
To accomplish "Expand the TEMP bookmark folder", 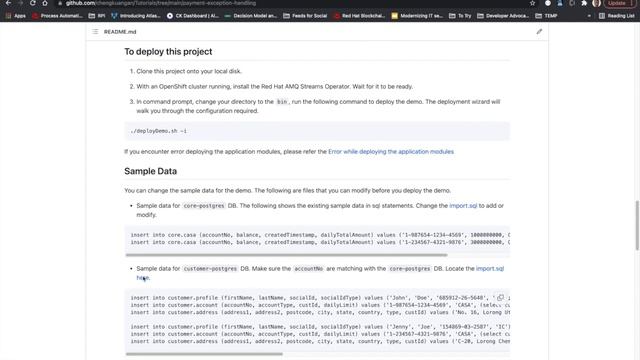I will click(547, 16).
